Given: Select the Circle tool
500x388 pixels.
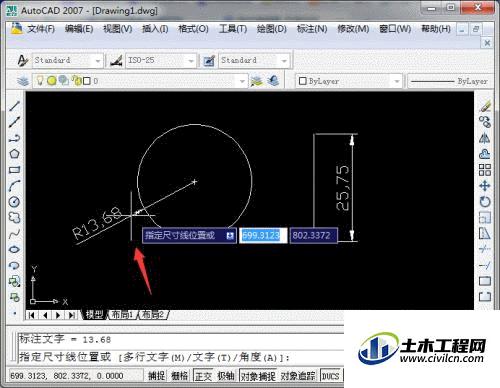Looking at the screenshot, I should (14, 202).
